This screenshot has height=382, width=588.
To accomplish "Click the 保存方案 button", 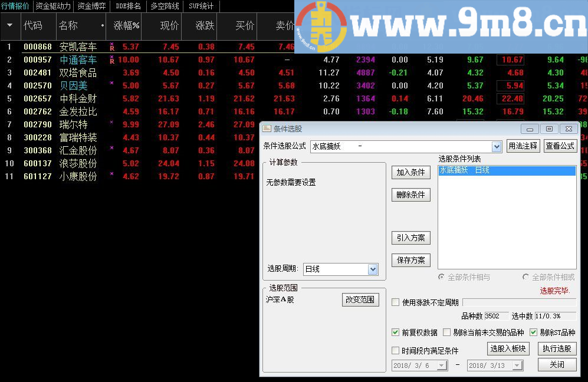I will click(x=410, y=260).
